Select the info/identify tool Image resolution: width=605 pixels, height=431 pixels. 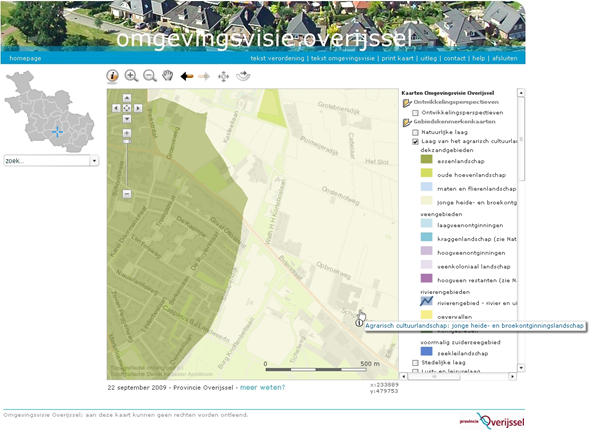pyautogui.click(x=113, y=76)
